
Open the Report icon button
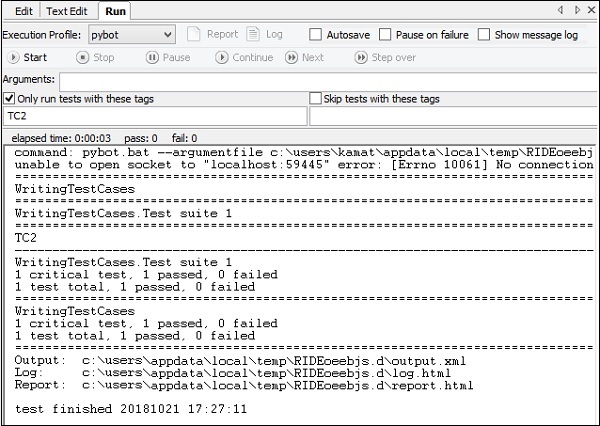[x=195, y=35]
